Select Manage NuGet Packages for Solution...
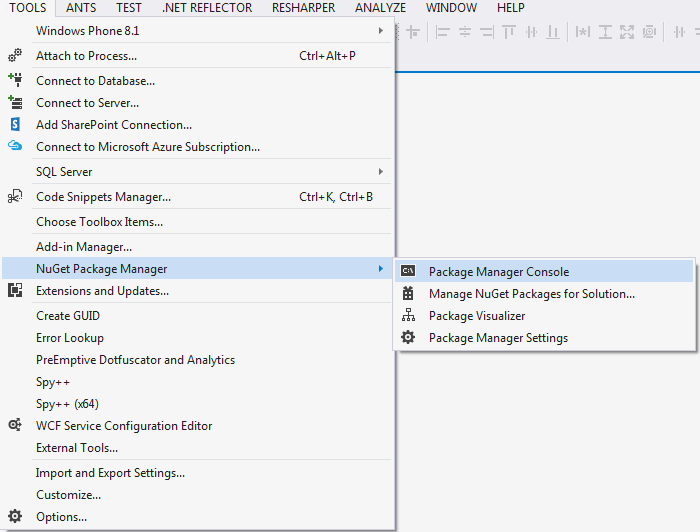This screenshot has width=700, height=532. pos(544,293)
